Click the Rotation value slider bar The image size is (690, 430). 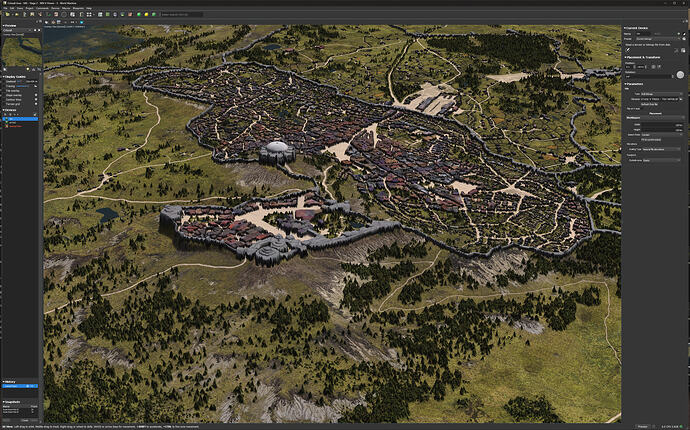650,77
